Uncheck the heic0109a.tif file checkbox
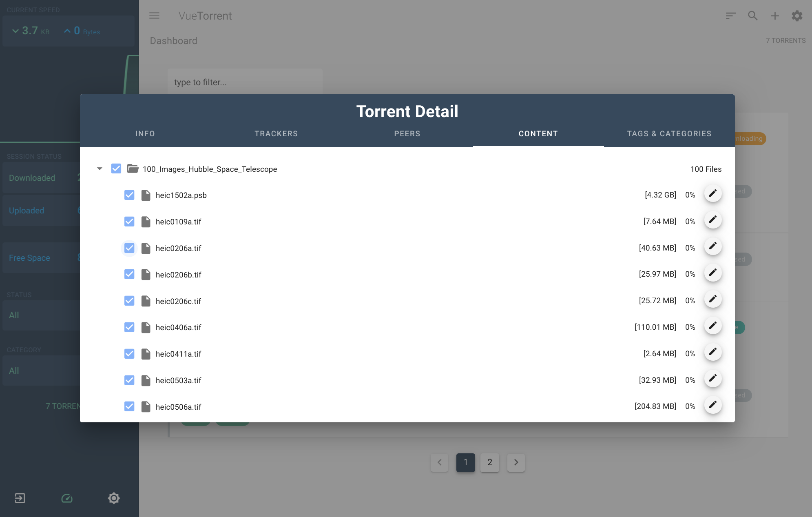This screenshot has height=517, width=812. (129, 222)
